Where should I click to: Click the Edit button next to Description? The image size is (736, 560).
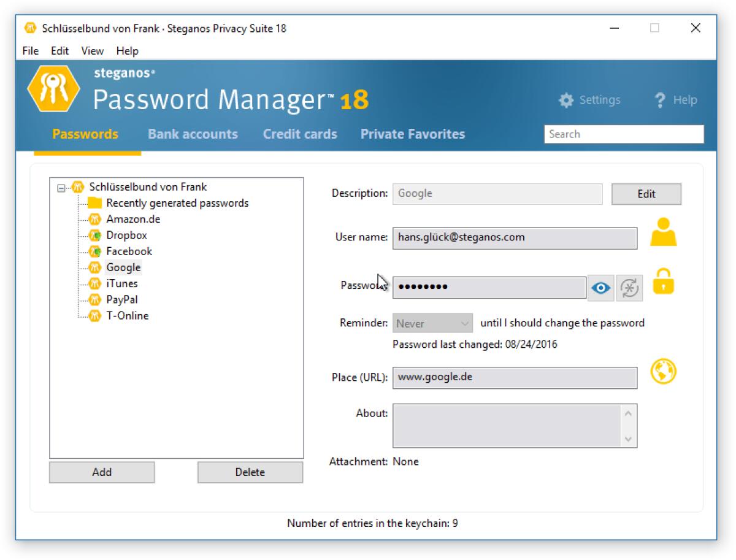click(646, 193)
